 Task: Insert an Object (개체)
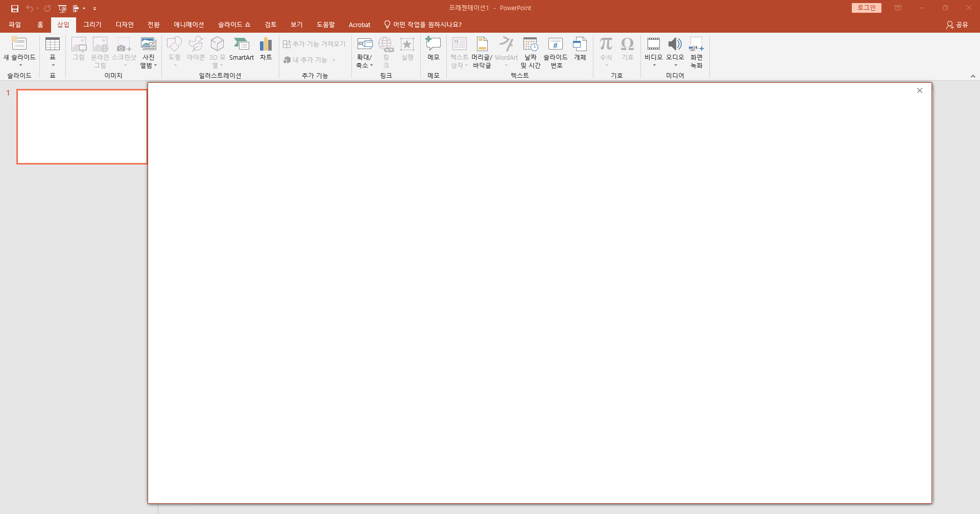point(580,49)
